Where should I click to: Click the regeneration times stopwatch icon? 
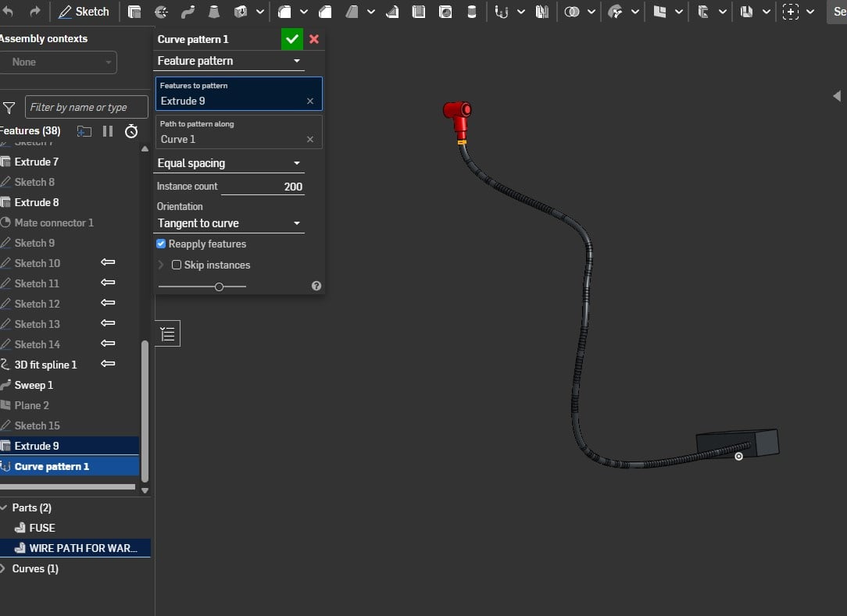point(131,131)
